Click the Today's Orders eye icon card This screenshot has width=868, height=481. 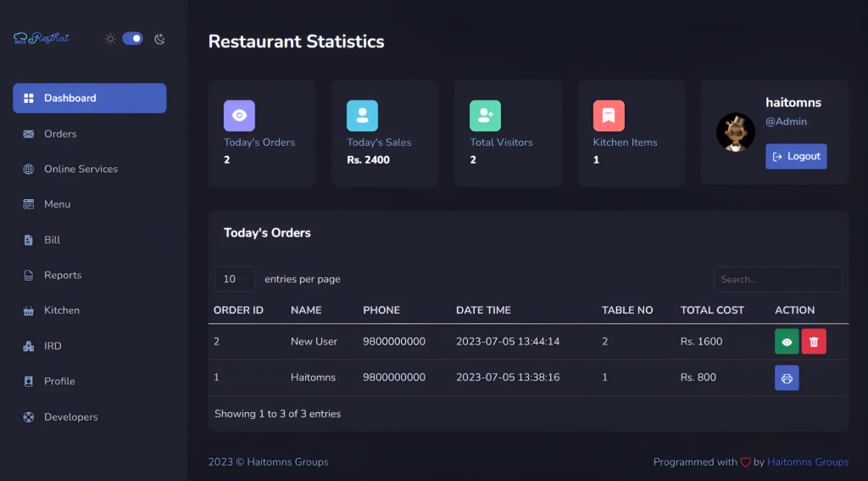pyautogui.click(x=239, y=115)
